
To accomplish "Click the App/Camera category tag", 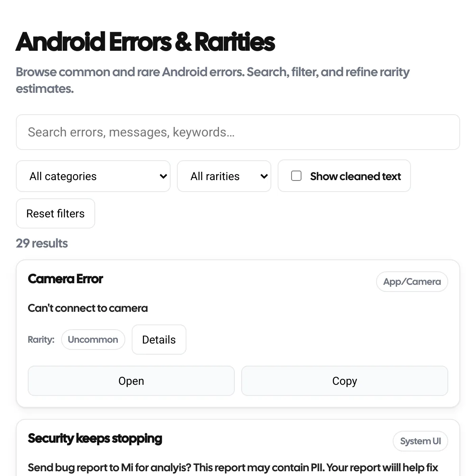I will point(412,282).
